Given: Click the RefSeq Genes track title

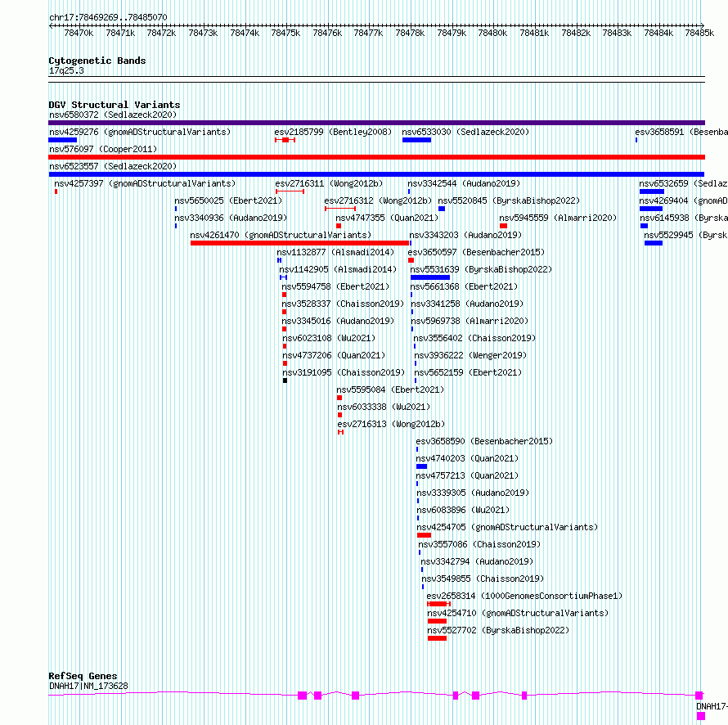Looking at the screenshot, I should tap(83, 676).
